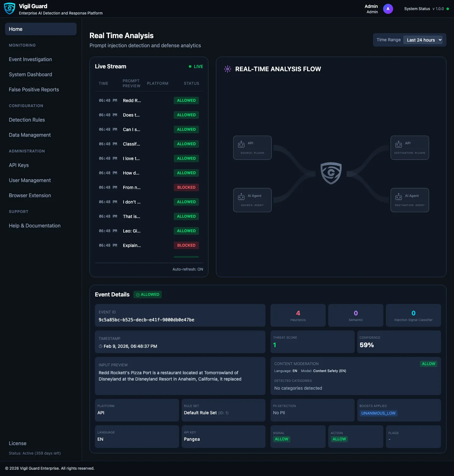Select the 'Can I s...' live stream row

(x=149, y=129)
